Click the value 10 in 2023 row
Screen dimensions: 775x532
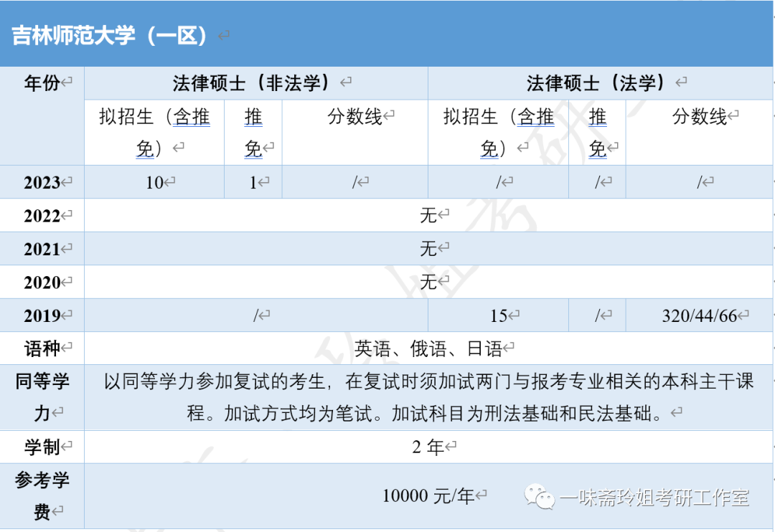pyautogui.click(x=154, y=182)
